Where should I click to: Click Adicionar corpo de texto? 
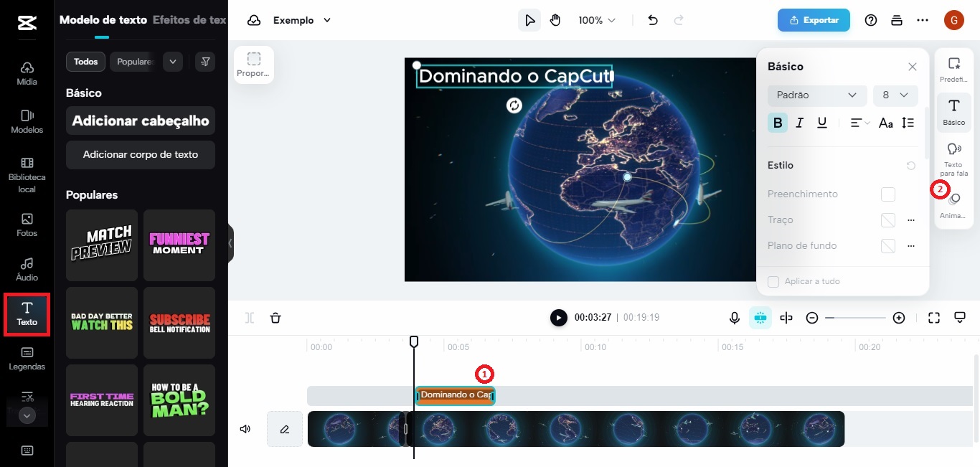141,154
